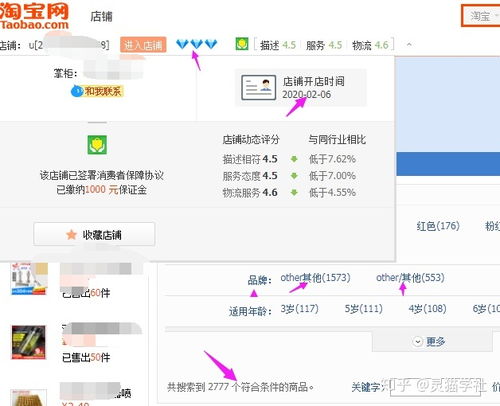Click the Taobao.com logo
The image size is (500, 406).
(34, 17)
